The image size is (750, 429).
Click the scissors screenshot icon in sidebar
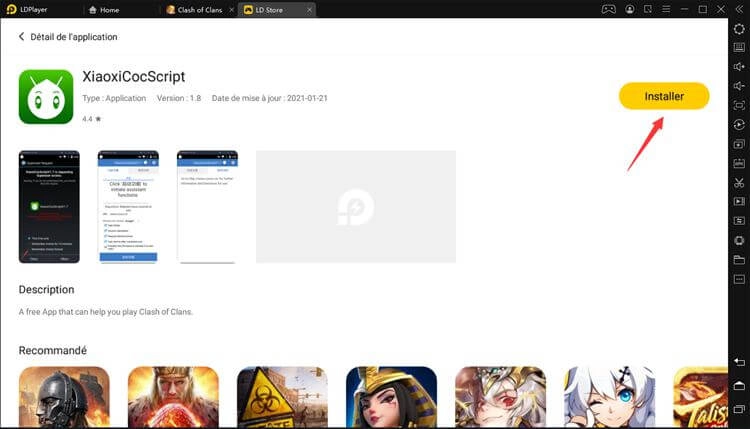pos(739,182)
